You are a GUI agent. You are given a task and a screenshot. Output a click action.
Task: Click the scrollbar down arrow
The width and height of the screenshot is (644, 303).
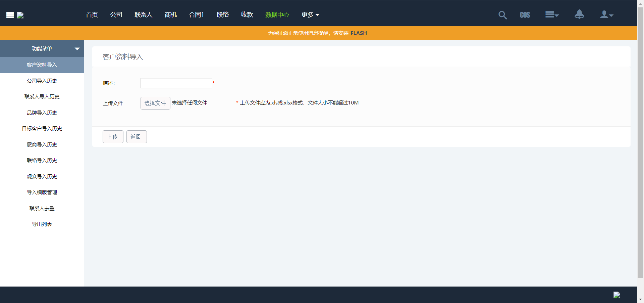click(x=640, y=299)
